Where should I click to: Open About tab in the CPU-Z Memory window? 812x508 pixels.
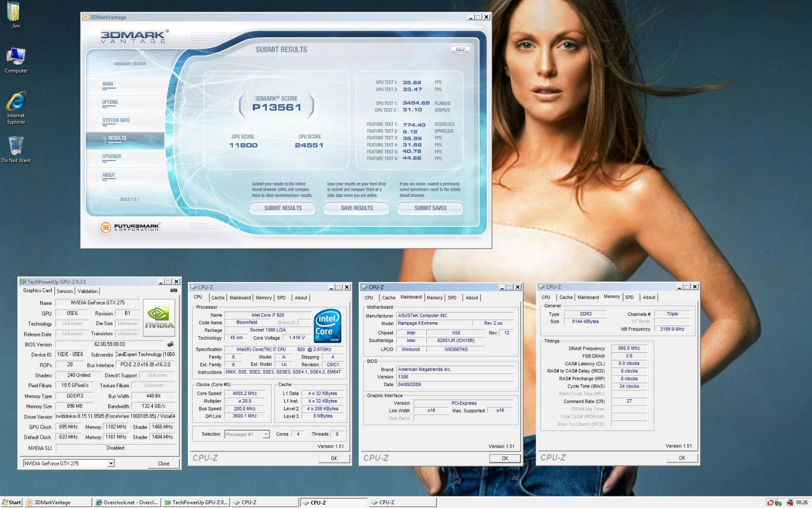click(x=649, y=298)
